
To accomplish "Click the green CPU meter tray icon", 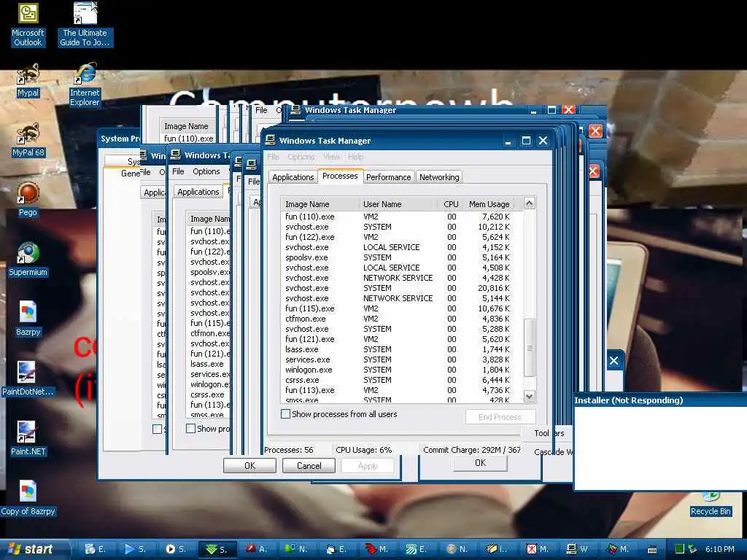I will (x=680, y=549).
